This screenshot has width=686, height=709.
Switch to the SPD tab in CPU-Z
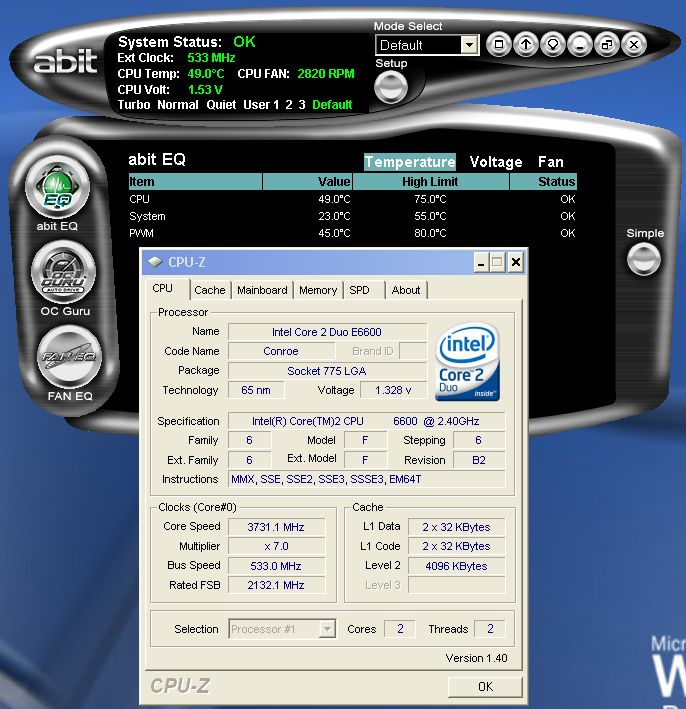pos(360,290)
